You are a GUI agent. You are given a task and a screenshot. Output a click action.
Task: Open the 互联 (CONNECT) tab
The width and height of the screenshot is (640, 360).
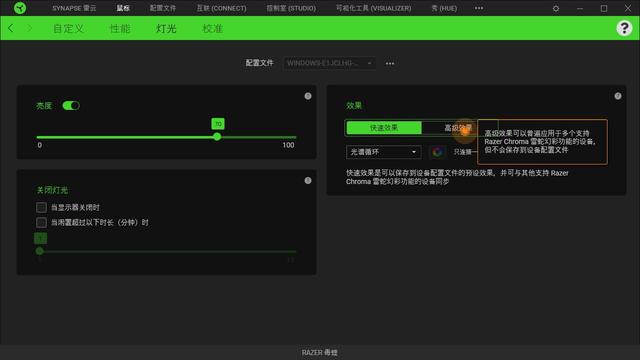click(x=221, y=8)
